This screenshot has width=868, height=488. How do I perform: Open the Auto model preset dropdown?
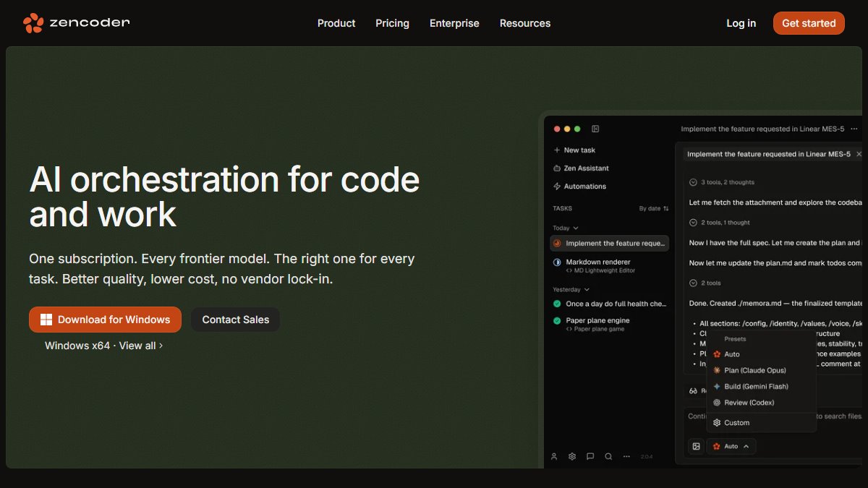731,446
